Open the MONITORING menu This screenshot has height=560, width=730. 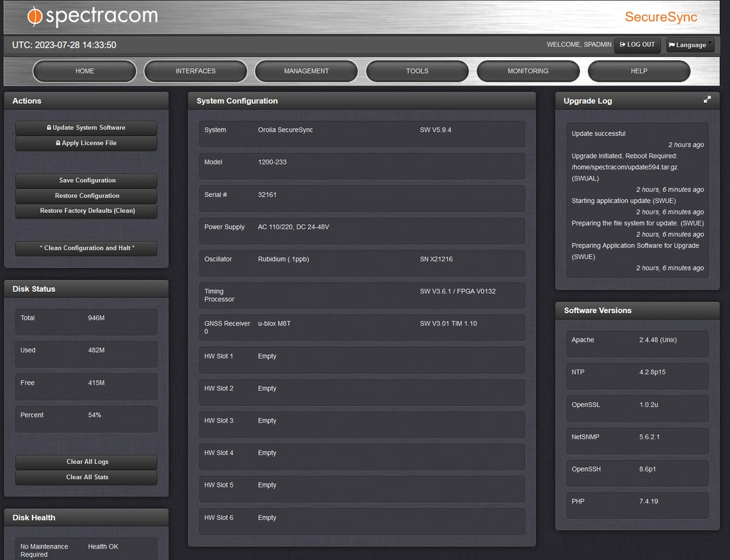(528, 71)
